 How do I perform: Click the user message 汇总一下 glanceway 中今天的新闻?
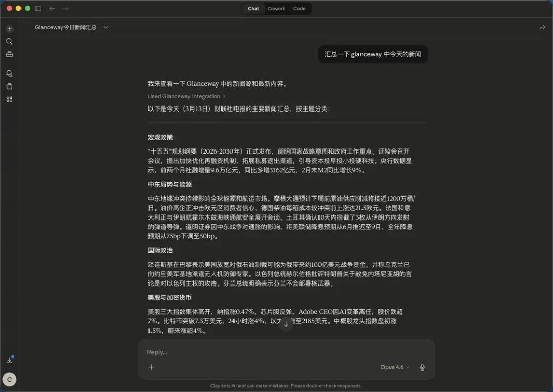coord(373,54)
